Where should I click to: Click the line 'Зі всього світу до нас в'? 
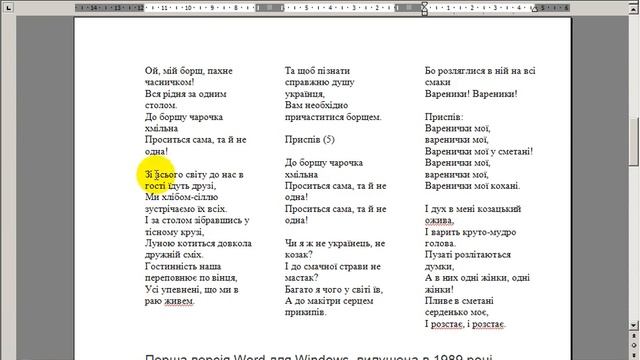[194, 175]
